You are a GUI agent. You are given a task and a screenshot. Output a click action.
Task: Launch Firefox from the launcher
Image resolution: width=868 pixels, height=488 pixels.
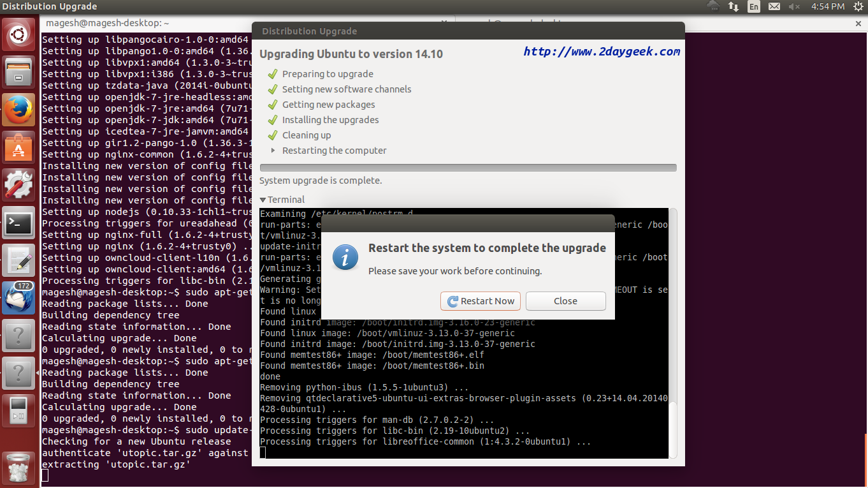click(19, 110)
